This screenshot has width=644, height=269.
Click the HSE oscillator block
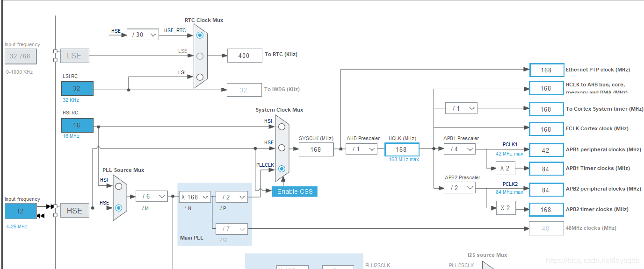[74, 211]
